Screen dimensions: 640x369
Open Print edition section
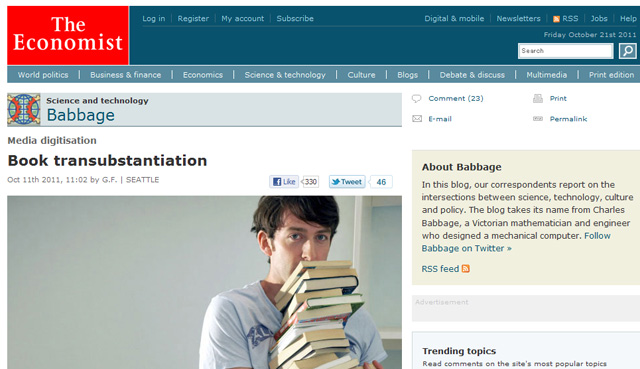(611, 75)
